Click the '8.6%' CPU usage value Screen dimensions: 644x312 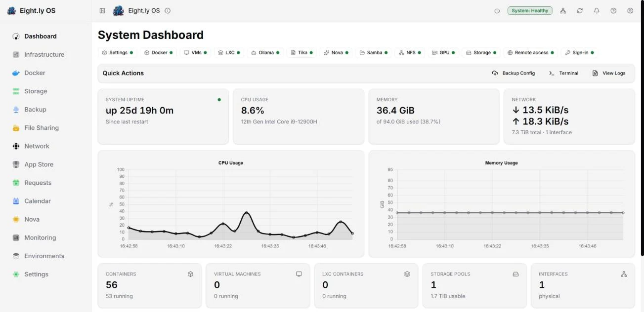click(253, 111)
